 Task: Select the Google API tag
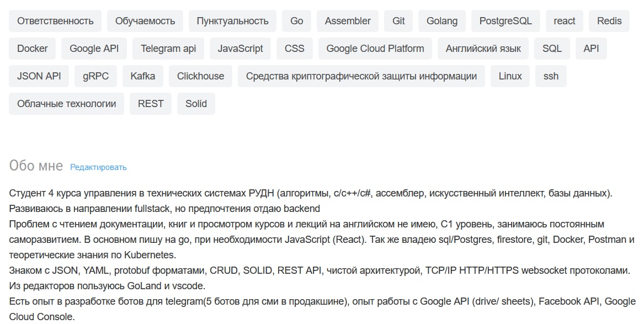click(94, 49)
